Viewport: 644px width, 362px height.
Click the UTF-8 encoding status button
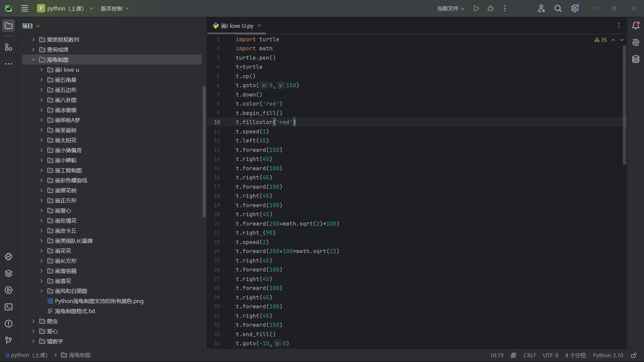pos(550,355)
